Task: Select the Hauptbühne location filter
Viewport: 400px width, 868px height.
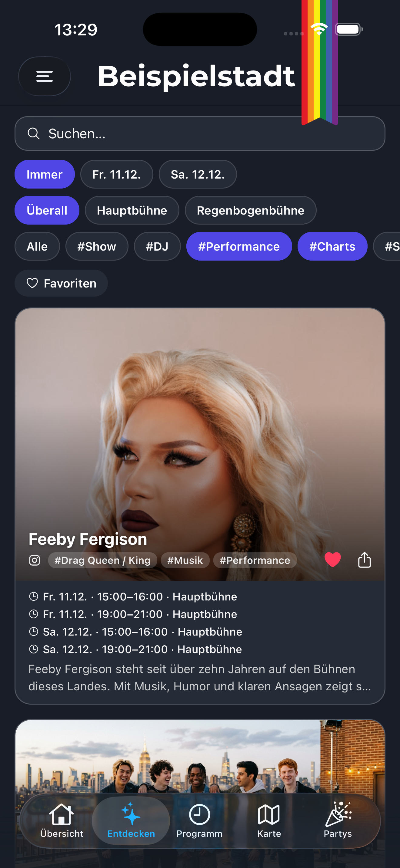Action: (x=132, y=210)
